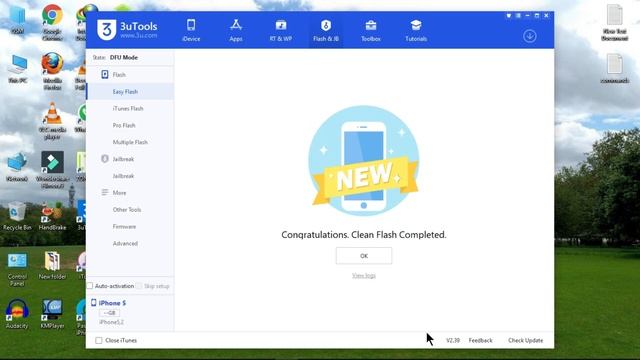640x360 pixels.
Task: Click the NEW phone illustration
Action: point(364,161)
